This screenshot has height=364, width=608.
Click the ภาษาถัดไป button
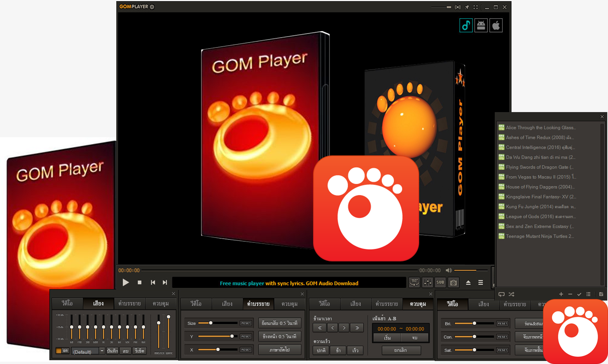[280, 350]
